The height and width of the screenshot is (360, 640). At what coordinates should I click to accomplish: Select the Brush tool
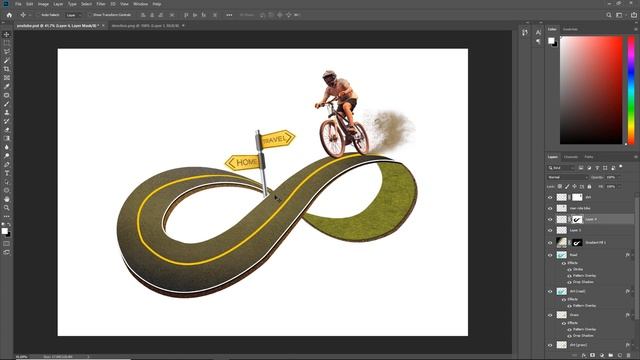pos(7,104)
